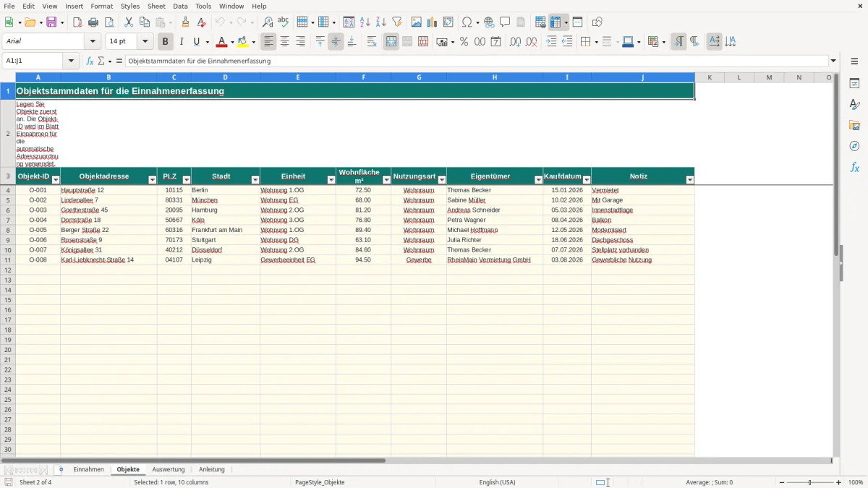
Task: Export directly as PDF icon
Action: [x=77, y=22]
